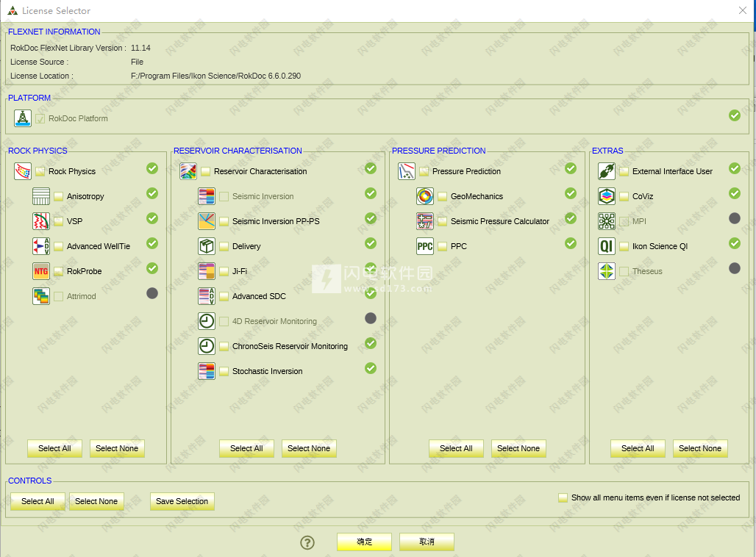
Task: Click Select None in Rock Physics panel
Action: click(117, 448)
